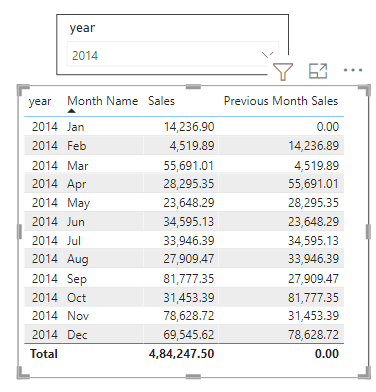This screenshot has height=392, width=376.
Task: Click Sales value 28,295.35 in the Apr row
Action: pos(189,184)
